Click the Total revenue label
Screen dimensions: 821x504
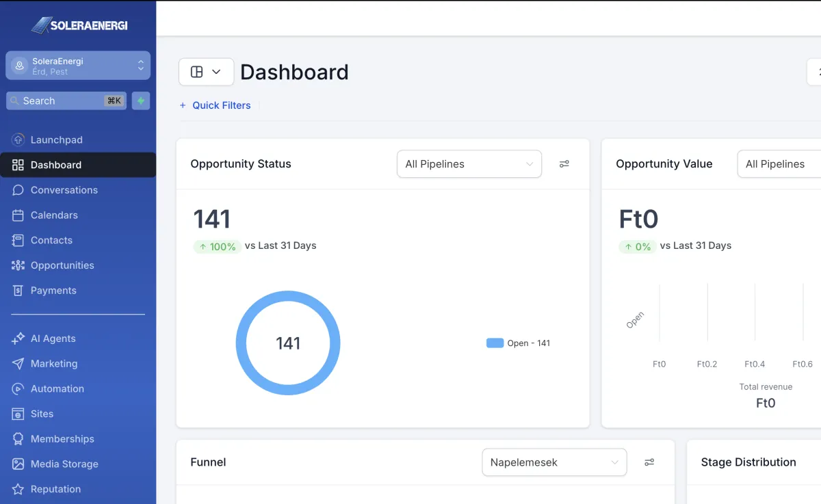point(766,387)
